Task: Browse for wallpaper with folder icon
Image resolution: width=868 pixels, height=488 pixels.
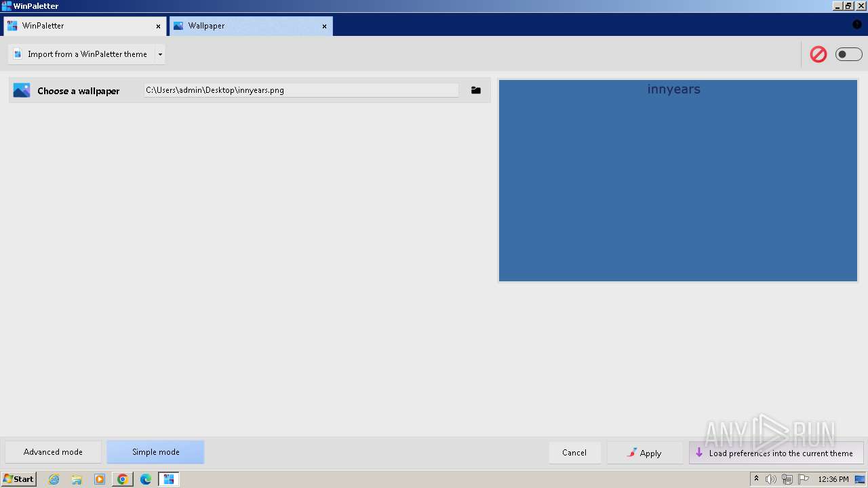Action: pyautogui.click(x=476, y=90)
